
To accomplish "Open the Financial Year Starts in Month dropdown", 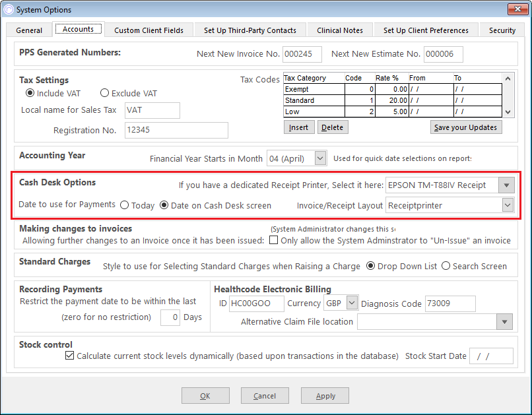I will [x=321, y=158].
